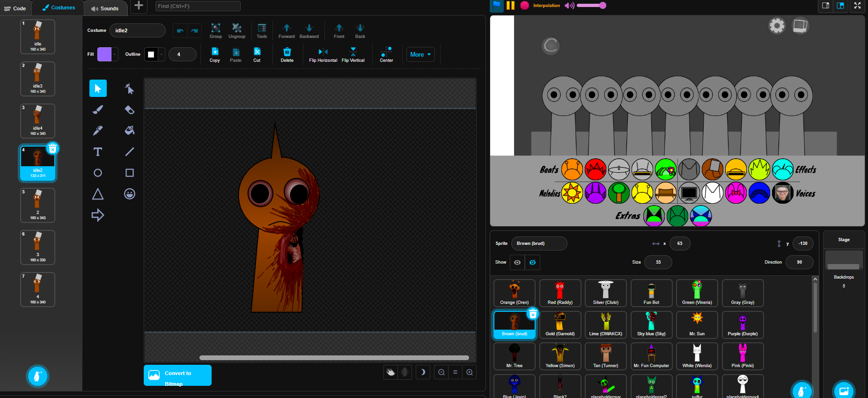Select the Circle shape tool
Image resolution: width=868 pixels, height=398 pixels.
point(98,173)
